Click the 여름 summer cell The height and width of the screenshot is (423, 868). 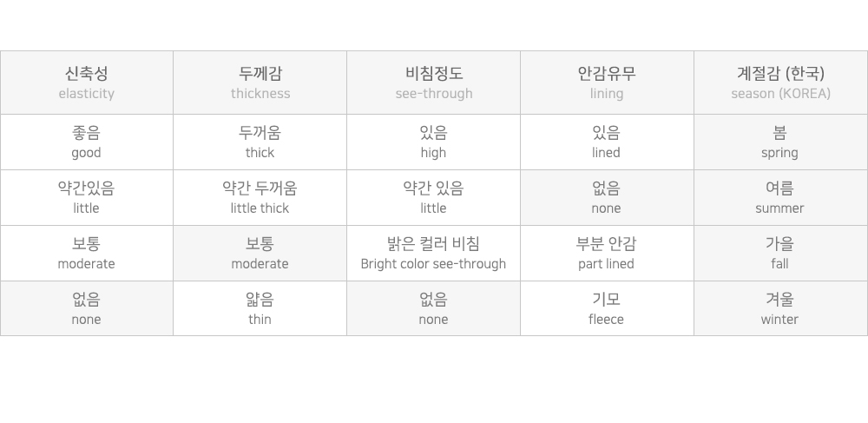tap(780, 198)
